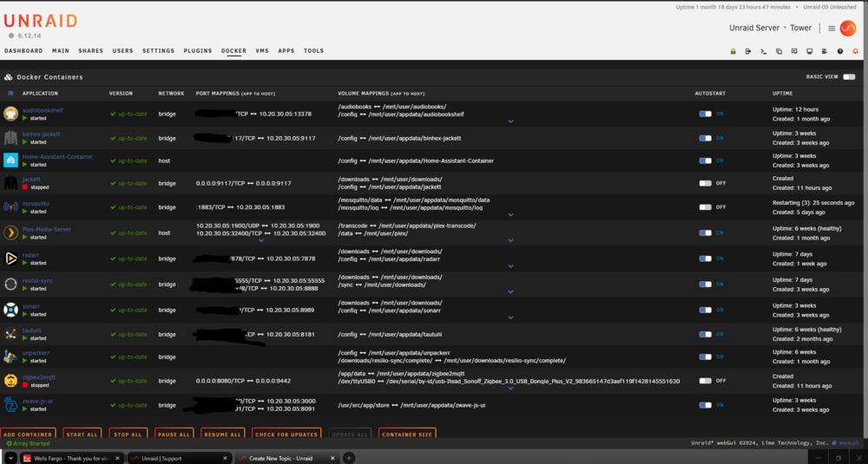Click the file manager copy icon
This screenshot has height=464, width=868.
pos(779,51)
